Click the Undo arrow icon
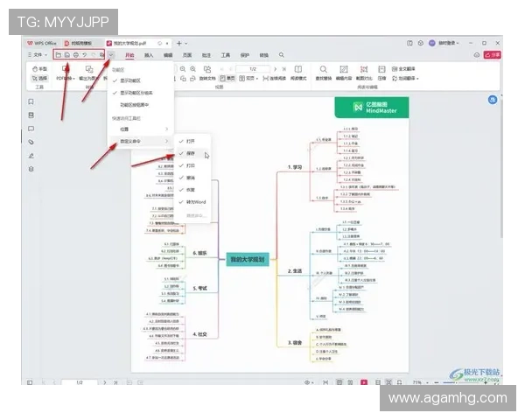This screenshot has height=420, width=525. 85,55
